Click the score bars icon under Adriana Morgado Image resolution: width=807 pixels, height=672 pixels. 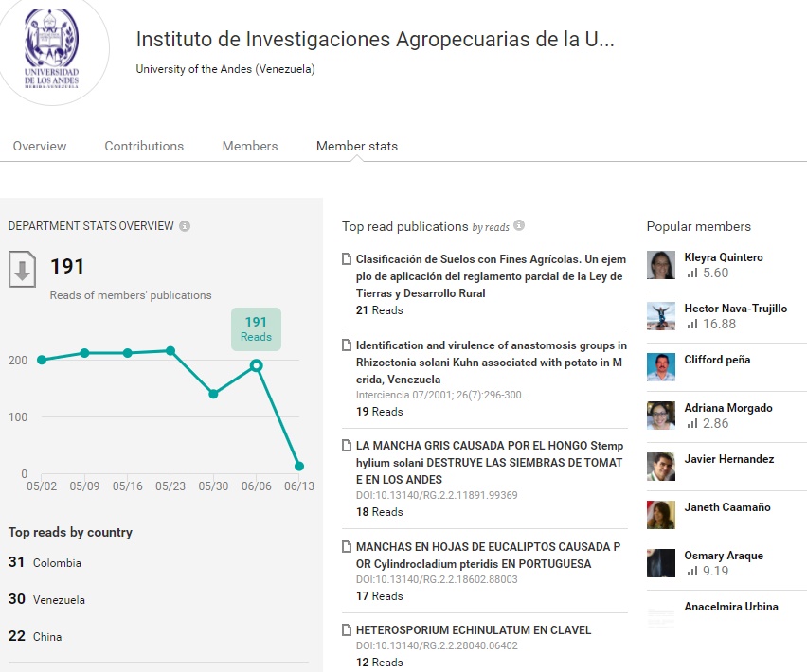tap(692, 423)
